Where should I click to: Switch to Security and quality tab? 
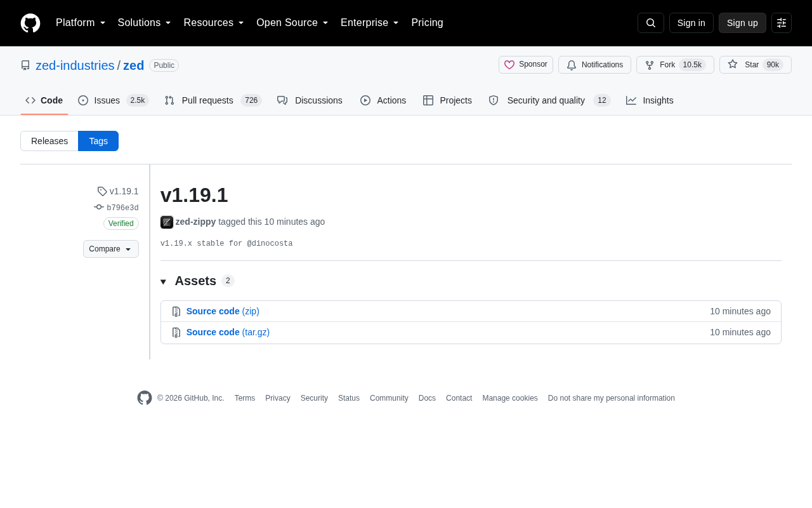(549, 100)
